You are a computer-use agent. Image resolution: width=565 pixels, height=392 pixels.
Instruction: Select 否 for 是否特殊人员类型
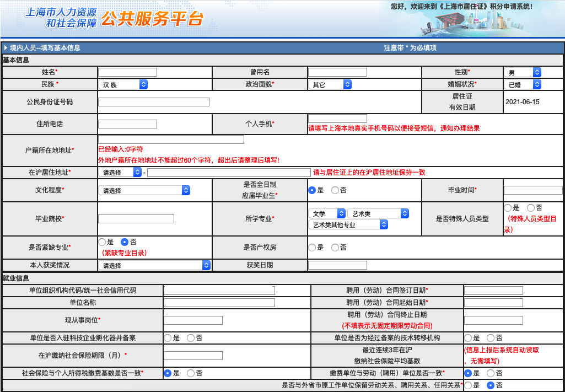[x=530, y=208]
